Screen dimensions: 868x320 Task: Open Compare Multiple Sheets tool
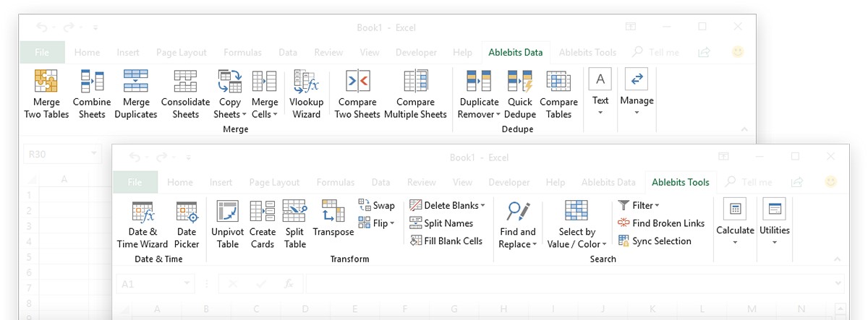[x=415, y=94]
